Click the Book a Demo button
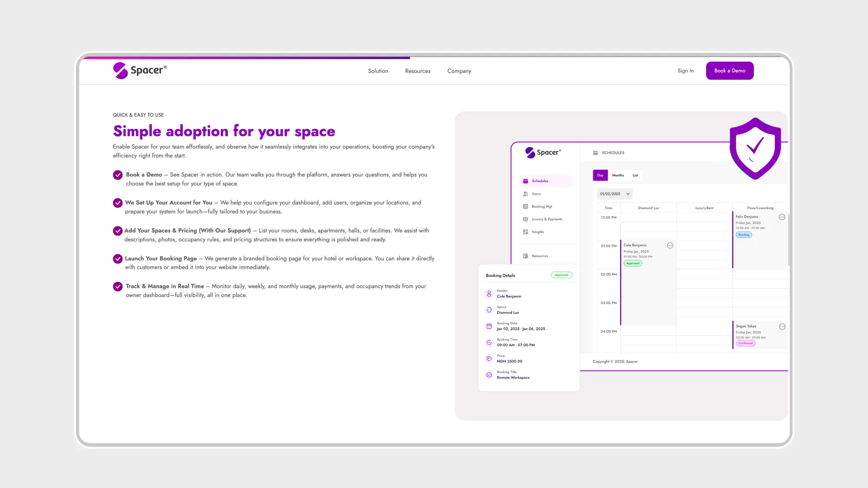The width and height of the screenshot is (868, 488). [730, 71]
